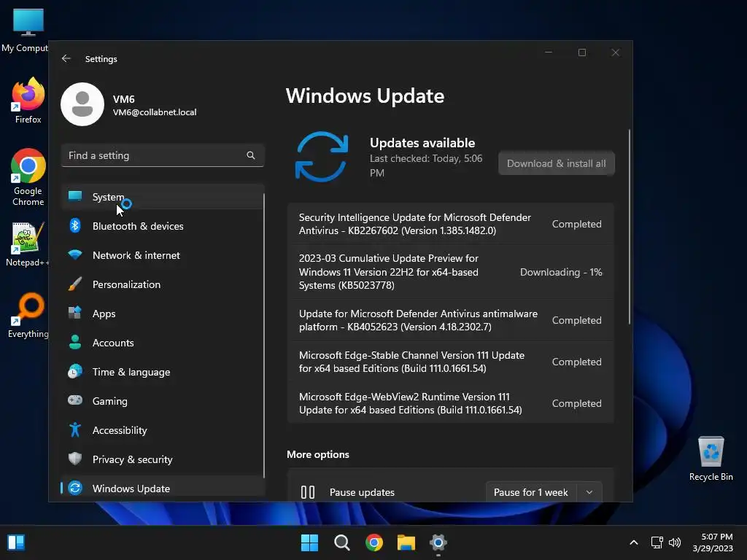
Task: Click the Pause updates label
Action: pyautogui.click(x=362, y=492)
